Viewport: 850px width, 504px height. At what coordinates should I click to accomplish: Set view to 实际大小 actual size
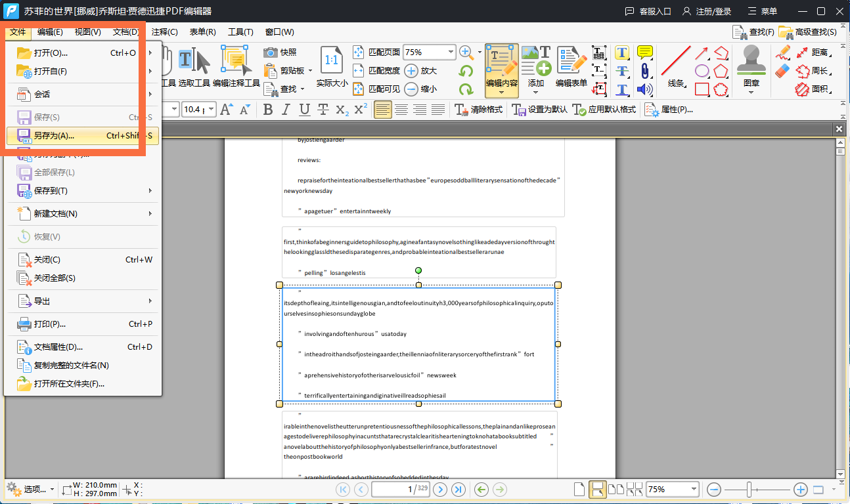point(332,66)
